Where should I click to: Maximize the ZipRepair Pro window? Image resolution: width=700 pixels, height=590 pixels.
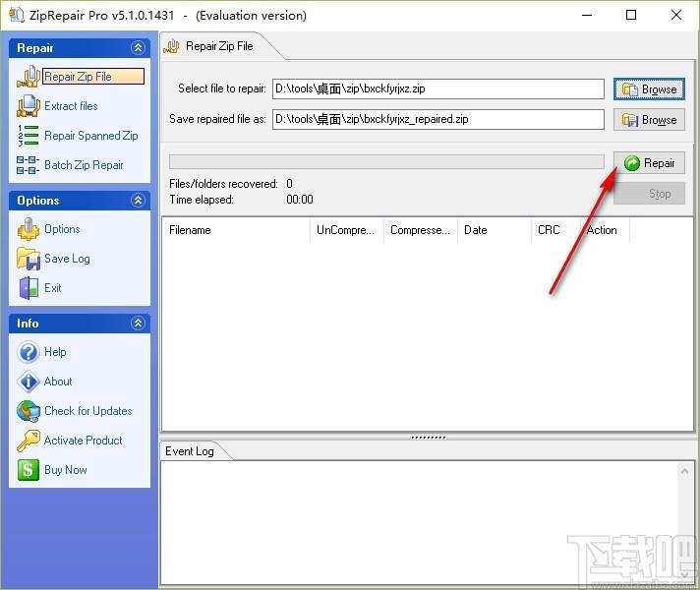pyautogui.click(x=631, y=15)
